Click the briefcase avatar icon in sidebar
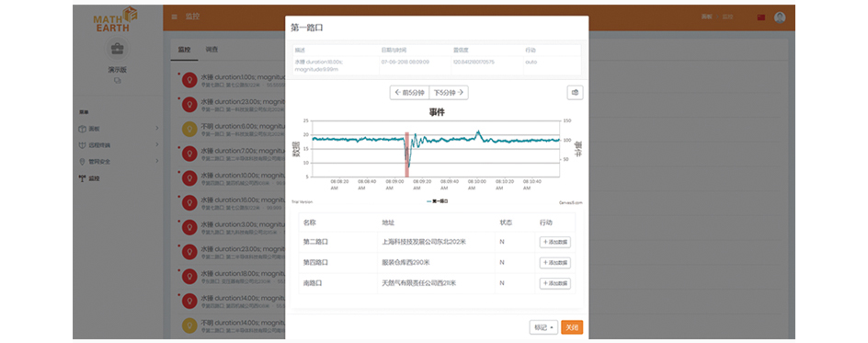868x343 pixels. click(x=118, y=50)
